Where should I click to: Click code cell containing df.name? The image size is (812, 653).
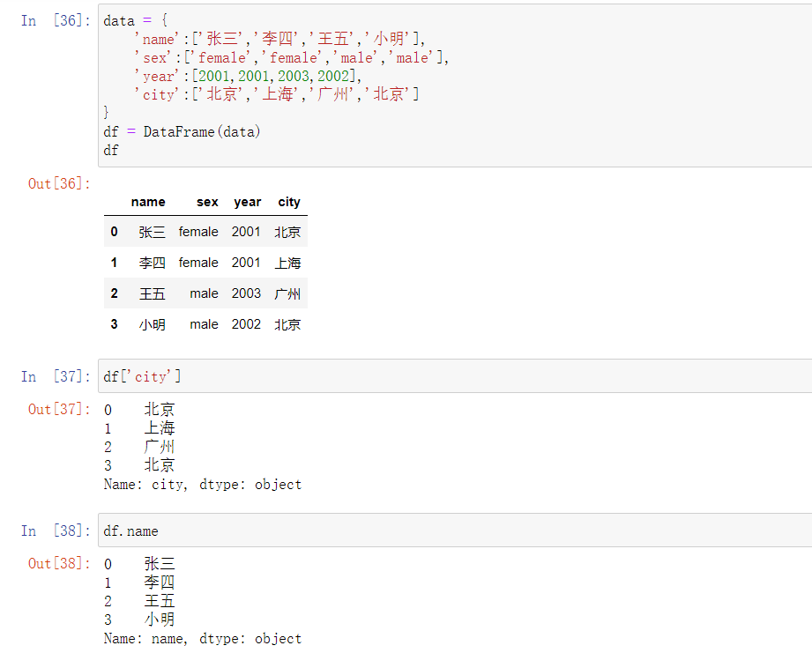[455, 531]
